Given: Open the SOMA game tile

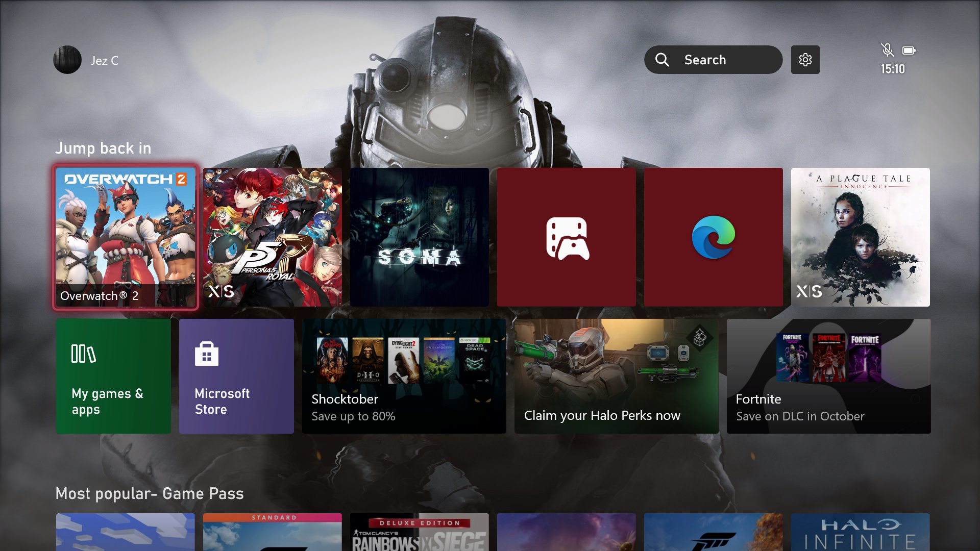Looking at the screenshot, I should (420, 237).
